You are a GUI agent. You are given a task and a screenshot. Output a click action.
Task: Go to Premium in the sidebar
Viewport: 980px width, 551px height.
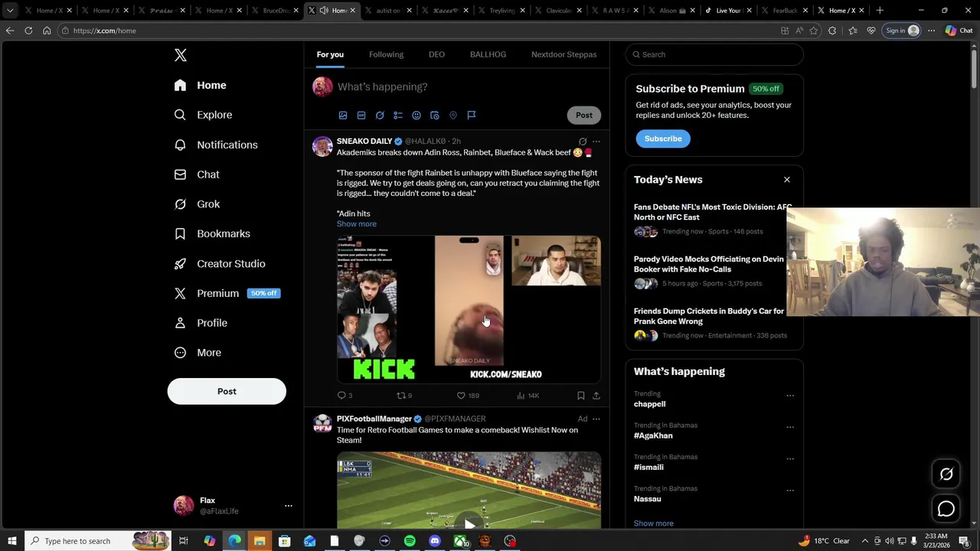pyautogui.click(x=226, y=293)
